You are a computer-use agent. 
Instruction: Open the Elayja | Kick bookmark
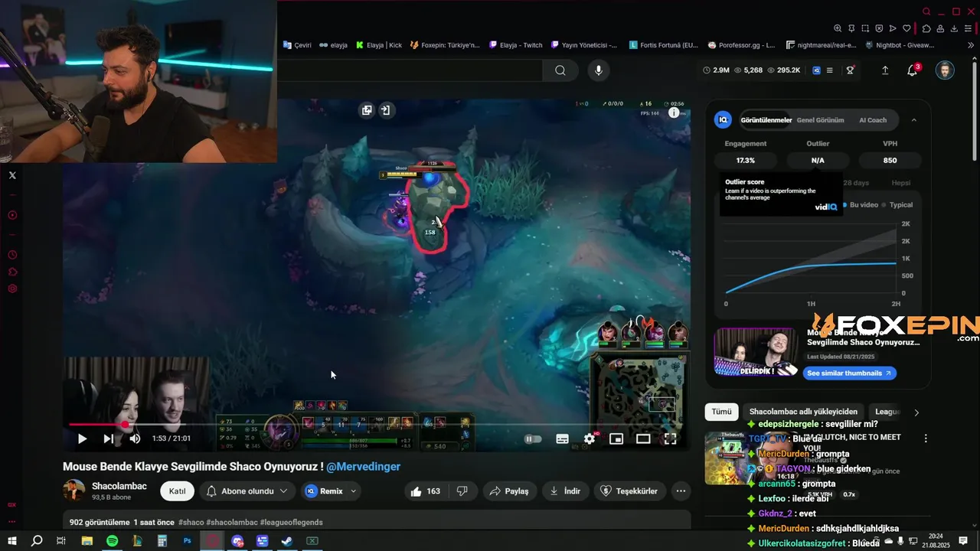[x=379, y=45]
